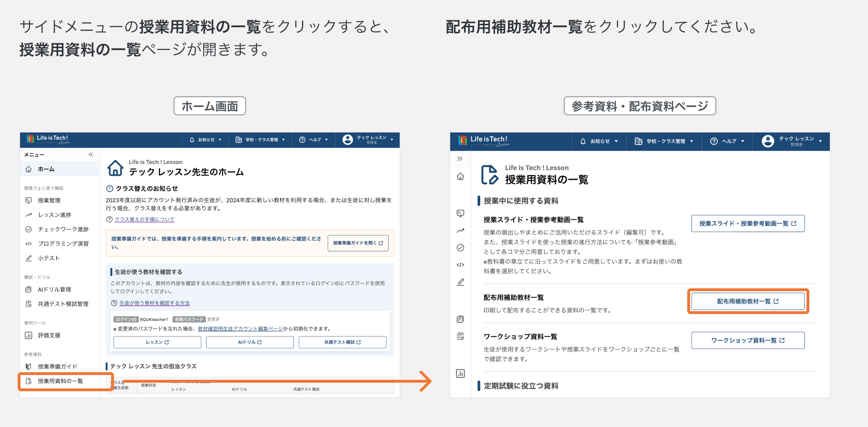Click mock test document-pencil icon in collapsed sidebar
This screenshot has width=868, height=427.
point(460,336)
